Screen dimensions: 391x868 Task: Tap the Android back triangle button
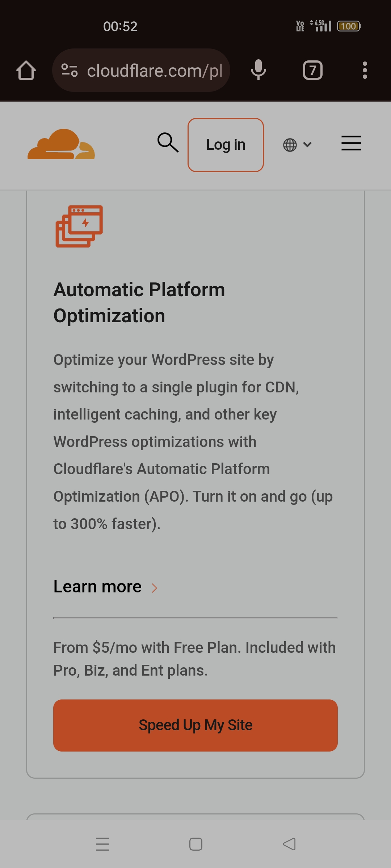tap(289, 844)
